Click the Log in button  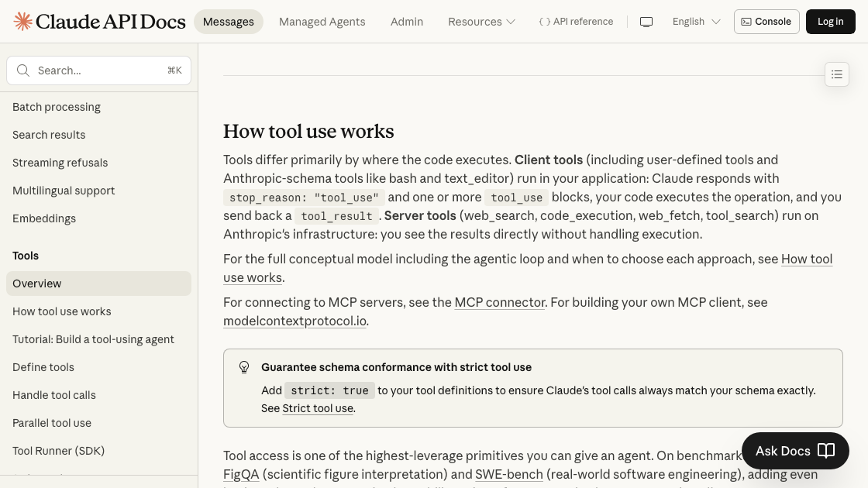pyautogui.click(x=830, y=22)
